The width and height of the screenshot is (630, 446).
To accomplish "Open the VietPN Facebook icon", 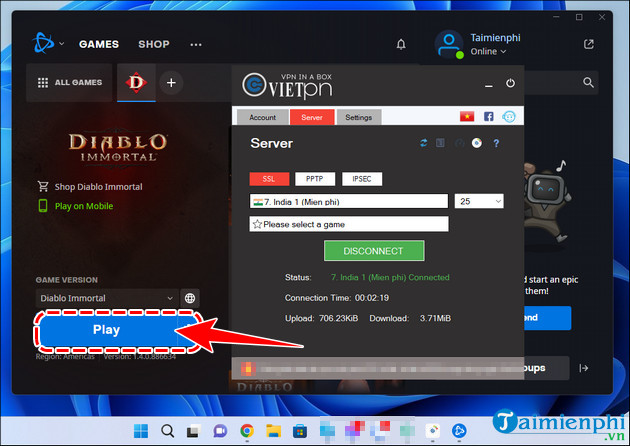I will [489, 117].
